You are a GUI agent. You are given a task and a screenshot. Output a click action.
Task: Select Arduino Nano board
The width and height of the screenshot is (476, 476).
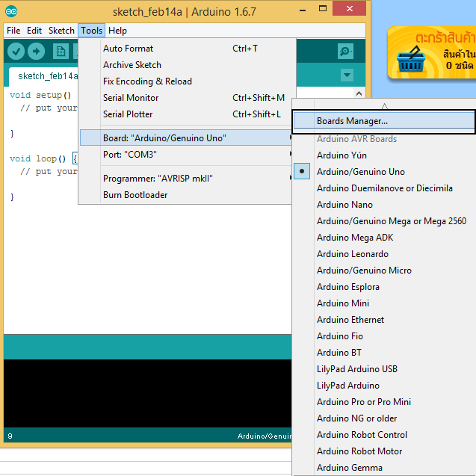coord(384,205)
